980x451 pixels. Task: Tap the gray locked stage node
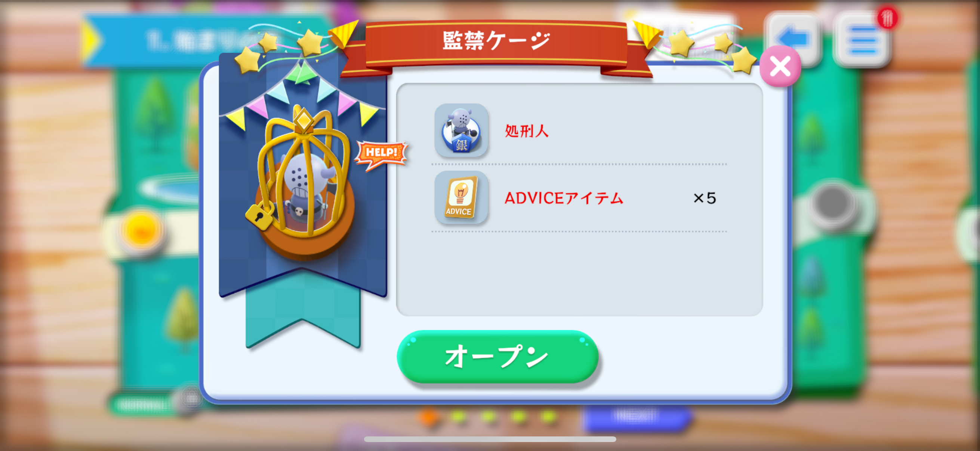tap(832, 203)
